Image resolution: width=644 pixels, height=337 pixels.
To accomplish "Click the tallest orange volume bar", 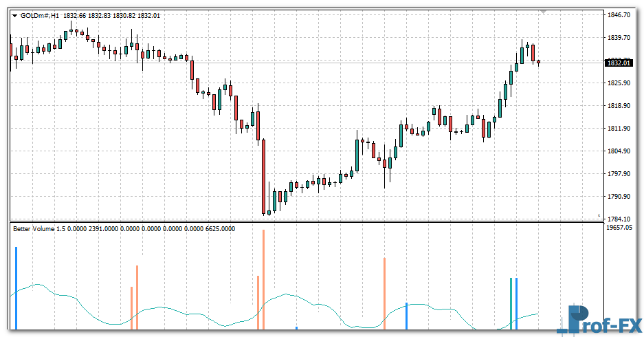I will pos(263,279).
